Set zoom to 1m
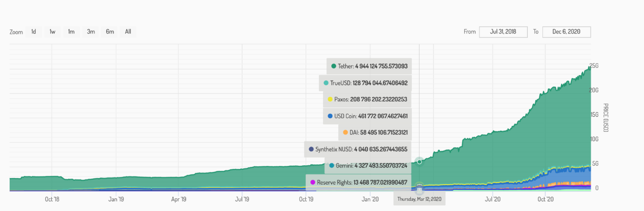644x211 pixels. click(x=71, y=31)
